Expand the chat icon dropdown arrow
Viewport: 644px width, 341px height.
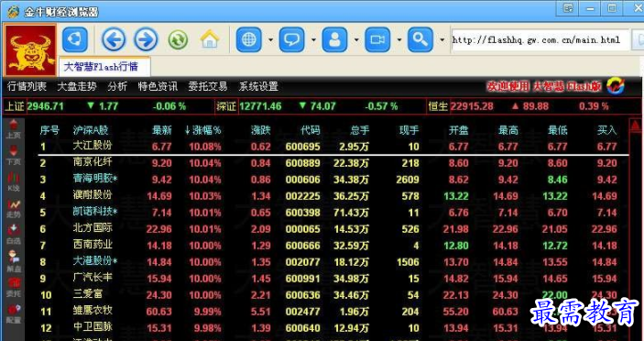(x=313, y=39)
